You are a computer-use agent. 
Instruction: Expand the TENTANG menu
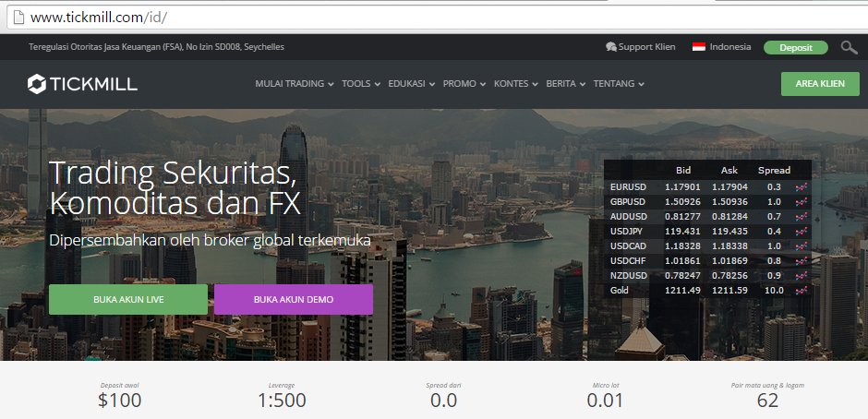619,84
